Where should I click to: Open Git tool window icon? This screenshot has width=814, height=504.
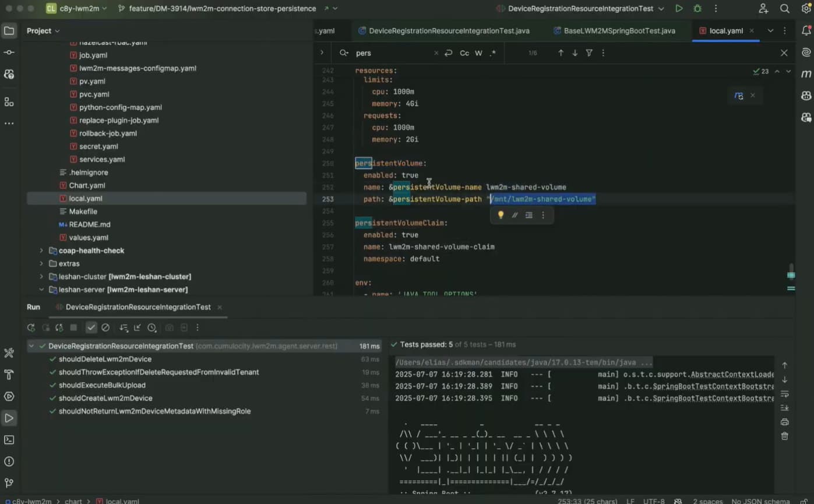pyautogui.click(x=9, y=483)
